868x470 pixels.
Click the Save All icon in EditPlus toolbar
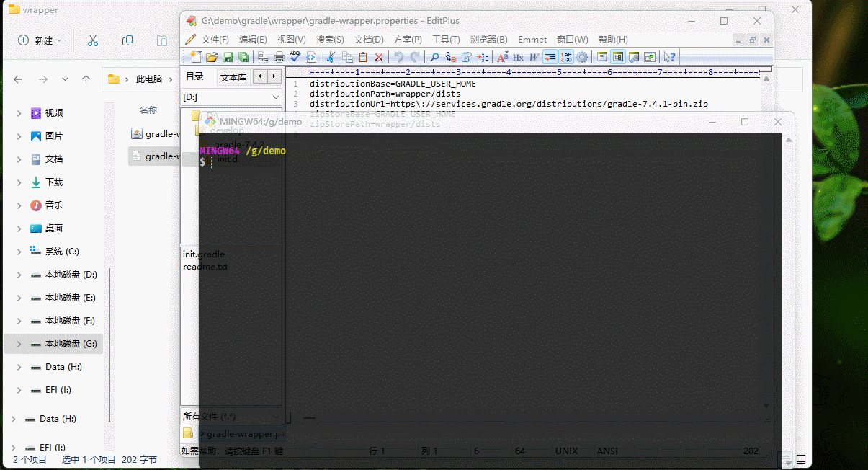tap(243, 57)
